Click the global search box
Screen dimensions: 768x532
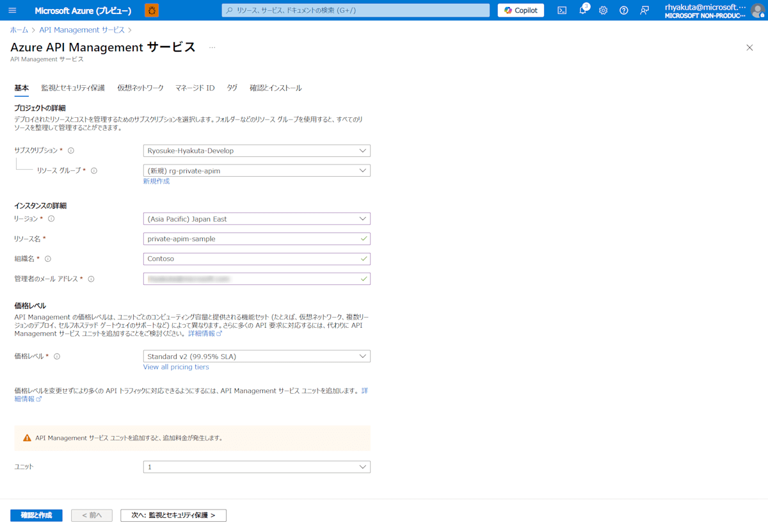355,10
